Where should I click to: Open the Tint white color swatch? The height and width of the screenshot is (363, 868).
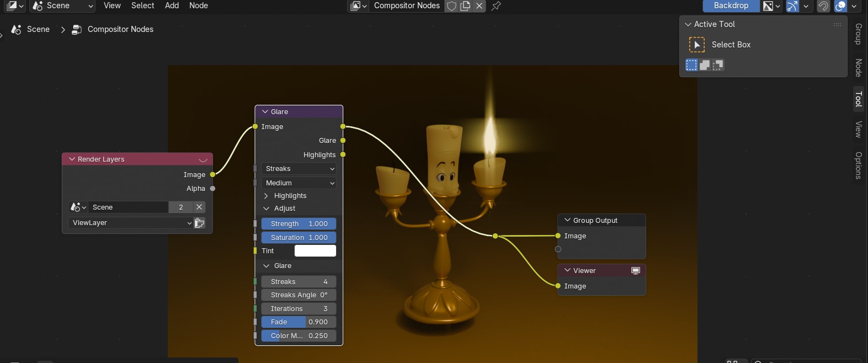click(315, 251)
